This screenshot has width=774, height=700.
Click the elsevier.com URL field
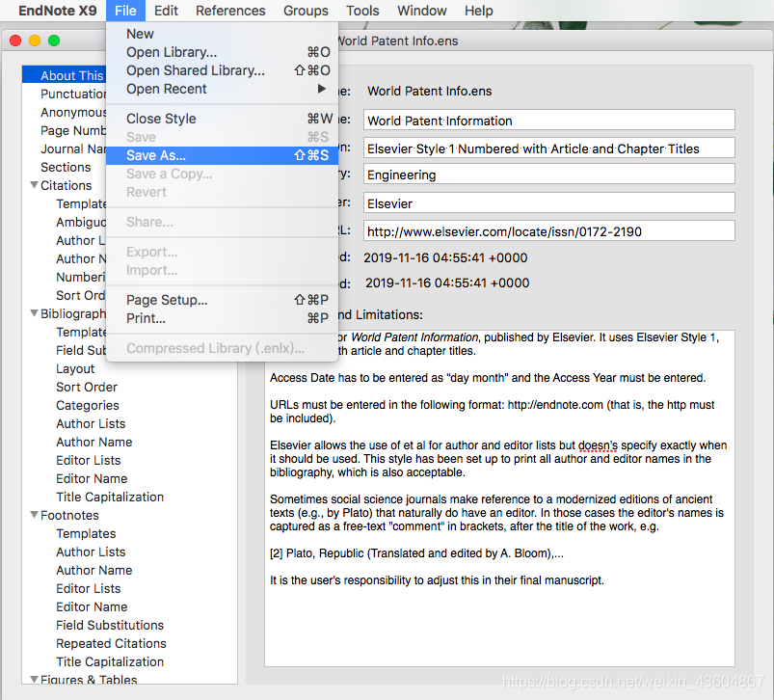(x=548, y=231)
